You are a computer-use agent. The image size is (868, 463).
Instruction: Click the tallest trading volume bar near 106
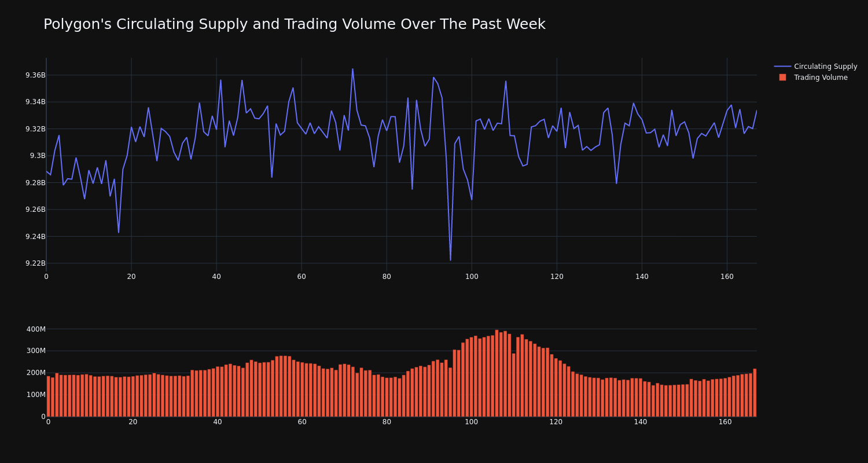[x=496, y=373]
